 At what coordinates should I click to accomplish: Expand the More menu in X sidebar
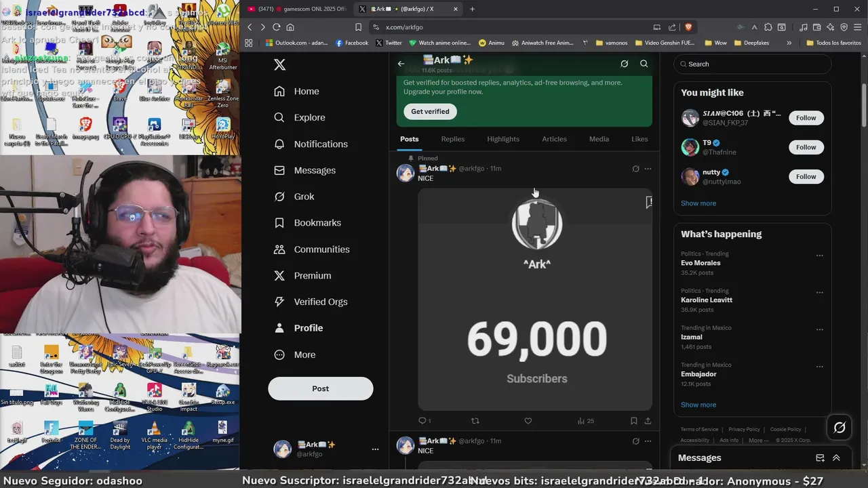[295, 354]
